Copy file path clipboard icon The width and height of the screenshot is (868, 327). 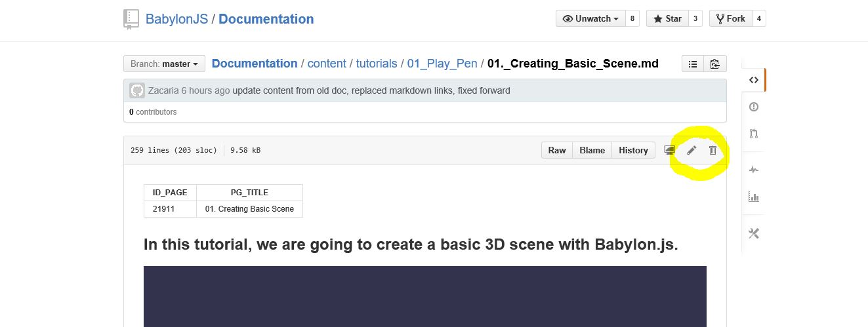pyautogui.click(x=715, y=64)
